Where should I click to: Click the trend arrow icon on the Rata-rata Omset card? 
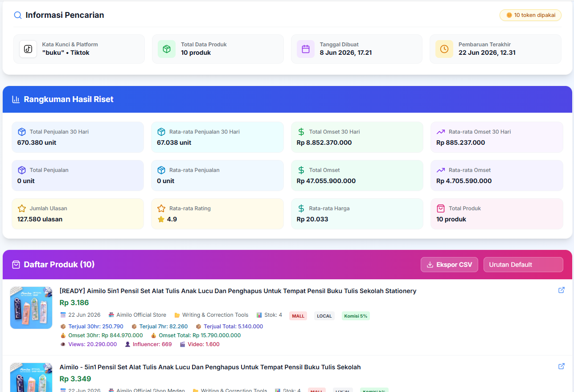pos(441,170)
